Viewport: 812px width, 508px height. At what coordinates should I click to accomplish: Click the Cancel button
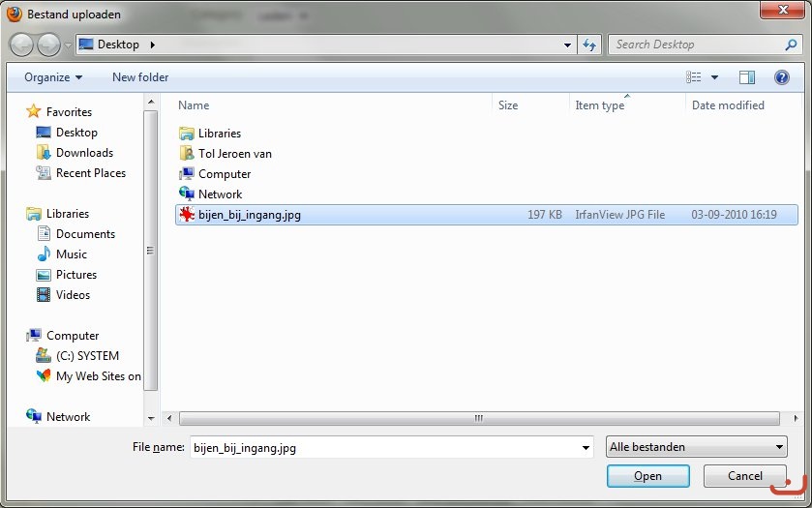pos(744,476)
